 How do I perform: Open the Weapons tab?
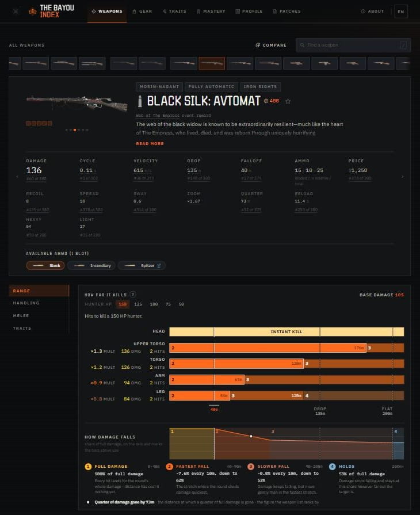107,11
